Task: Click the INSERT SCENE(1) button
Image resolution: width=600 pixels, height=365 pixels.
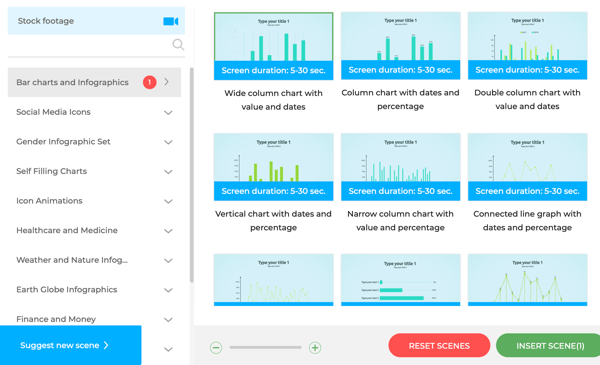Action: (x=549, y=345)
